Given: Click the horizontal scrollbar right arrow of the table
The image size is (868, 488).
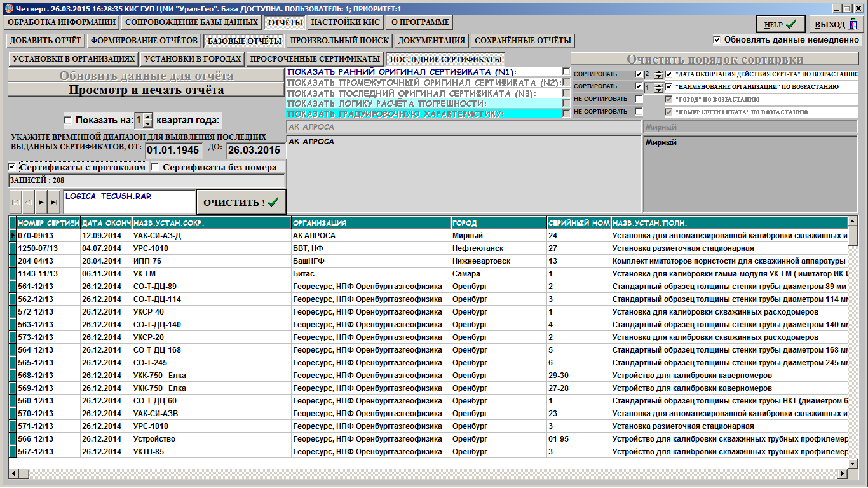Looking at the screenshot, I should tap(843, 473).
